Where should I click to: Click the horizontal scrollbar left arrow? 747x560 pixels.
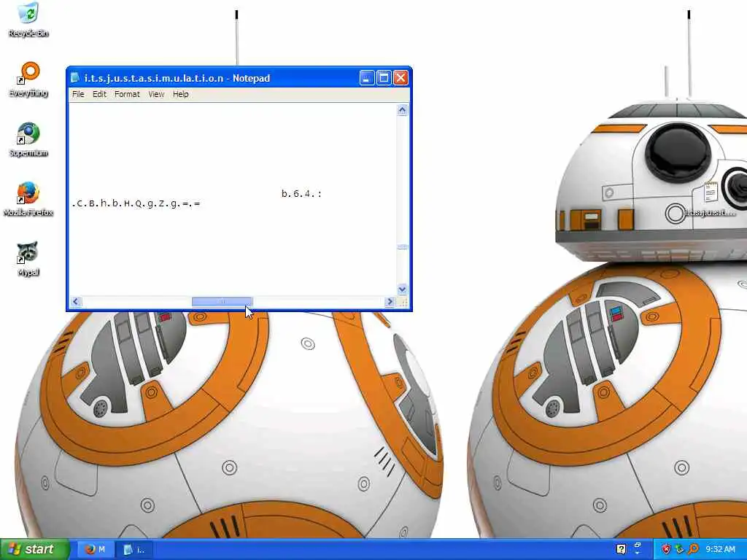point(76,301)
